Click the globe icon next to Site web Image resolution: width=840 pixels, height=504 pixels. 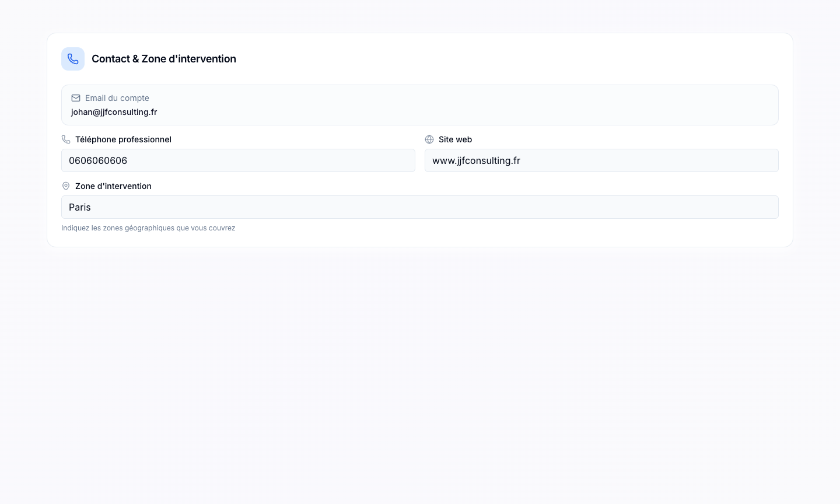[x=429, y=139]
